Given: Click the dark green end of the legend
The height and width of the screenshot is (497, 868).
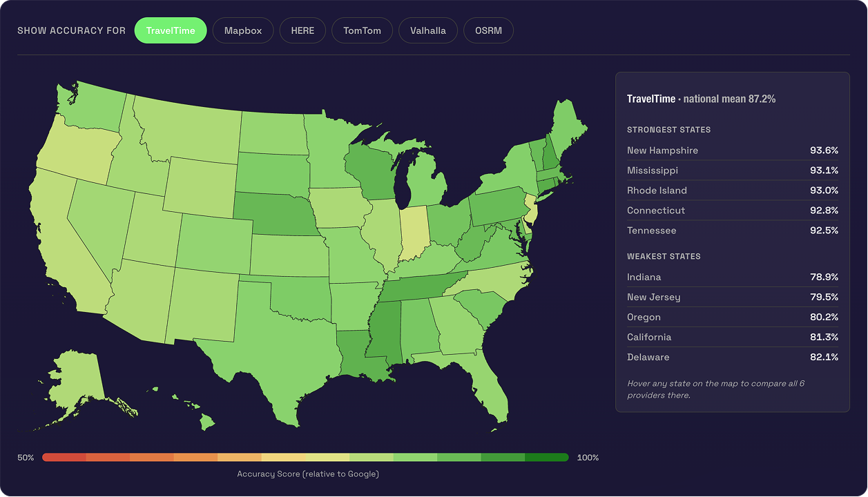Looking at the screenshot, I should click(x=547, y=458).
